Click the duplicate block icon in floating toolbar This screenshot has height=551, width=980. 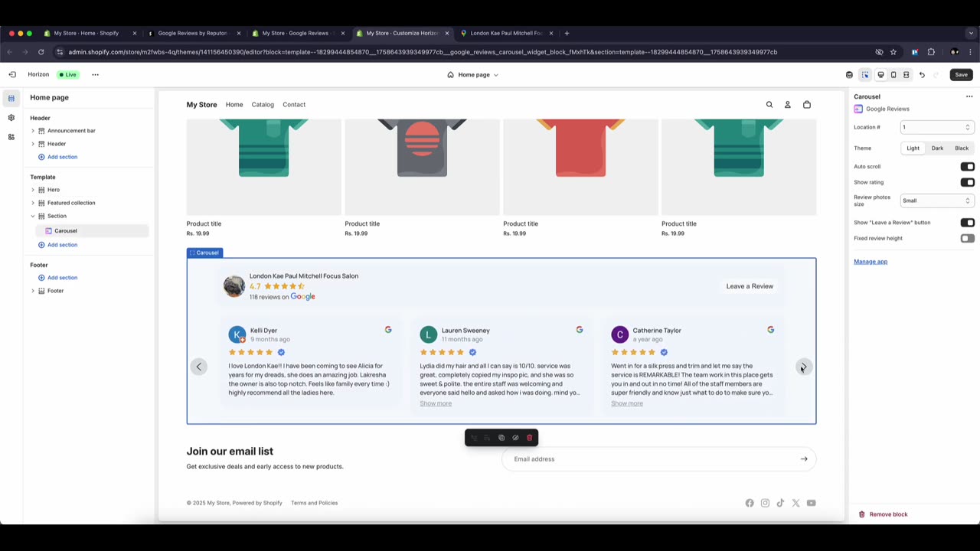(501, 438)
